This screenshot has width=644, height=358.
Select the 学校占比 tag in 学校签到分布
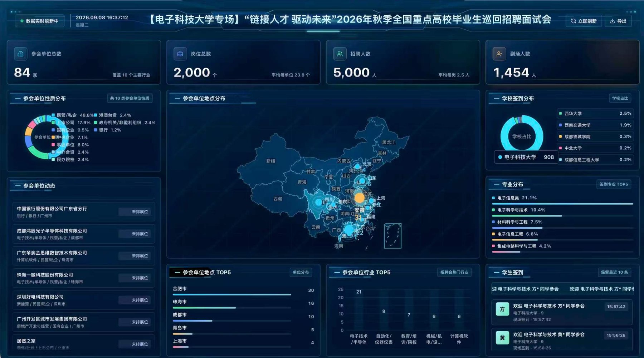tap(620, 98)
